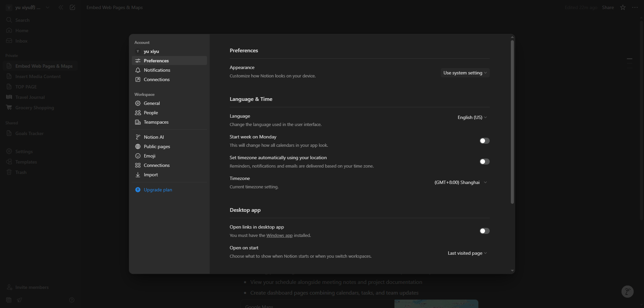644x308 pixels.
Task: Click the Home icon in sidebar
Action: 9,30
